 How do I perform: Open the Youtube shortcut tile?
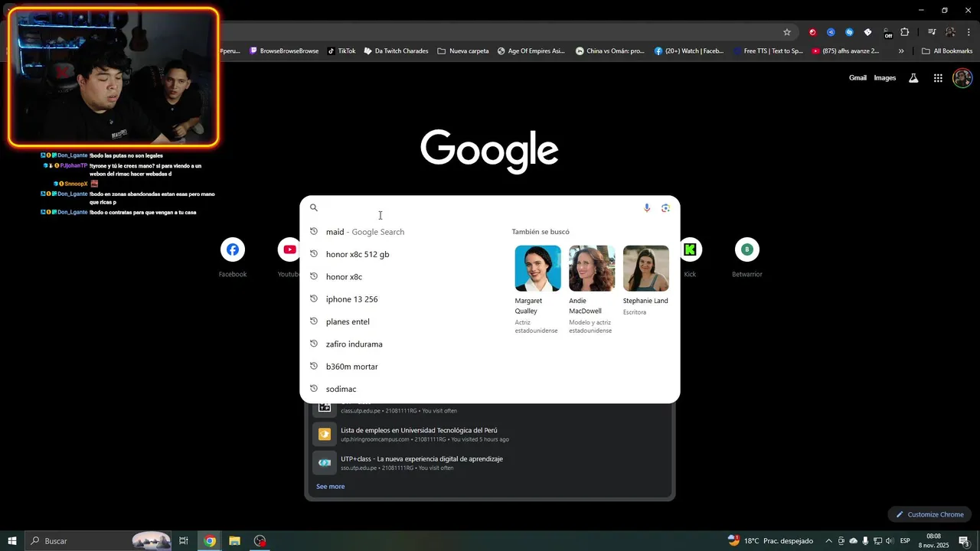click(x=289, y=258)
